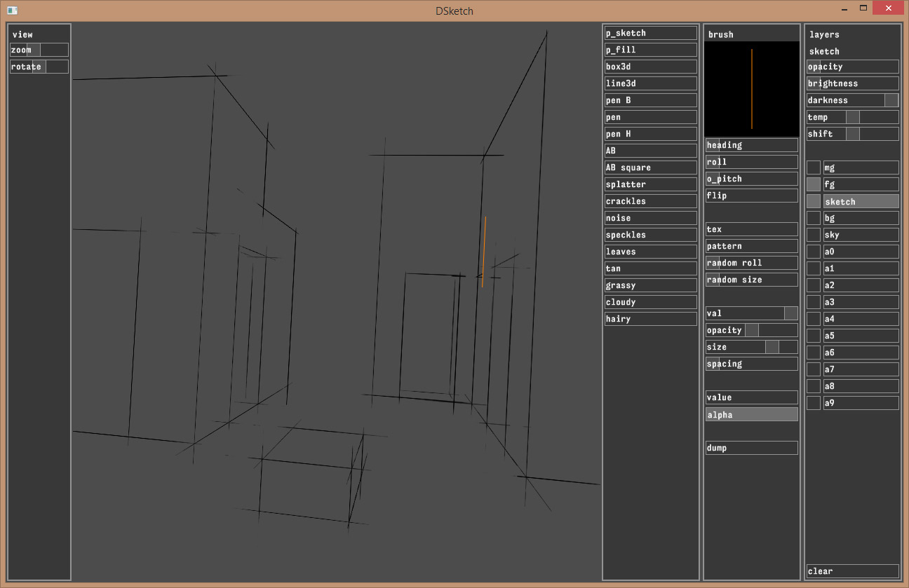The width and height of the screenshot is (909, 588).
Task: Select the p_sketch brush preset
Action: point(650,33)
